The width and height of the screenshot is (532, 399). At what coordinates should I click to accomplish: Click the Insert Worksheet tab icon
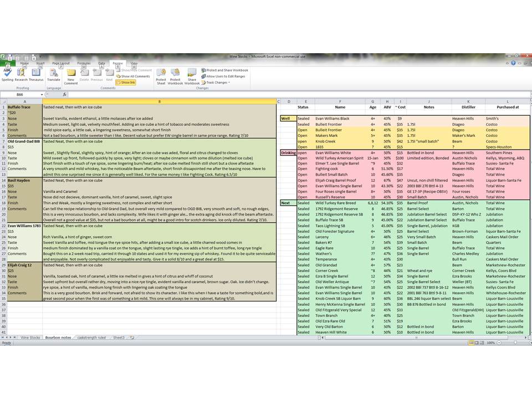pos(132,337)
